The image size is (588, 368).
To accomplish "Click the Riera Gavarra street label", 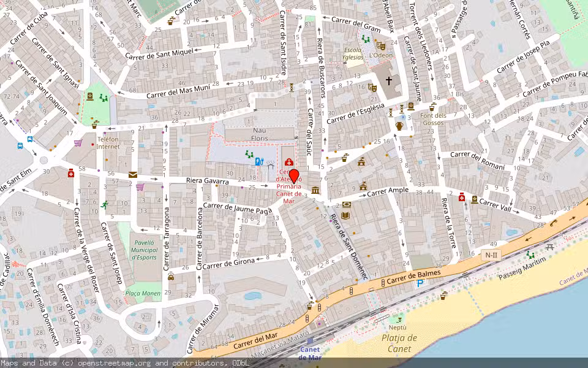I will [208, 181].
